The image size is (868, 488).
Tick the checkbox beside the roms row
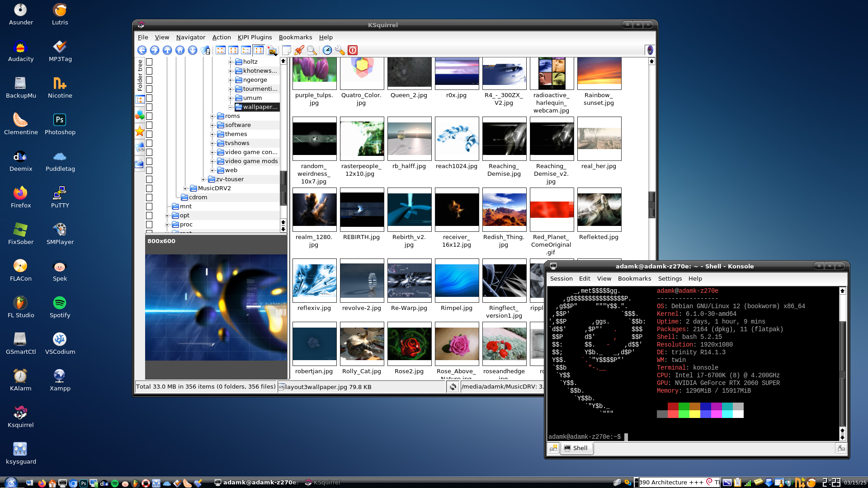coord(149,116)
